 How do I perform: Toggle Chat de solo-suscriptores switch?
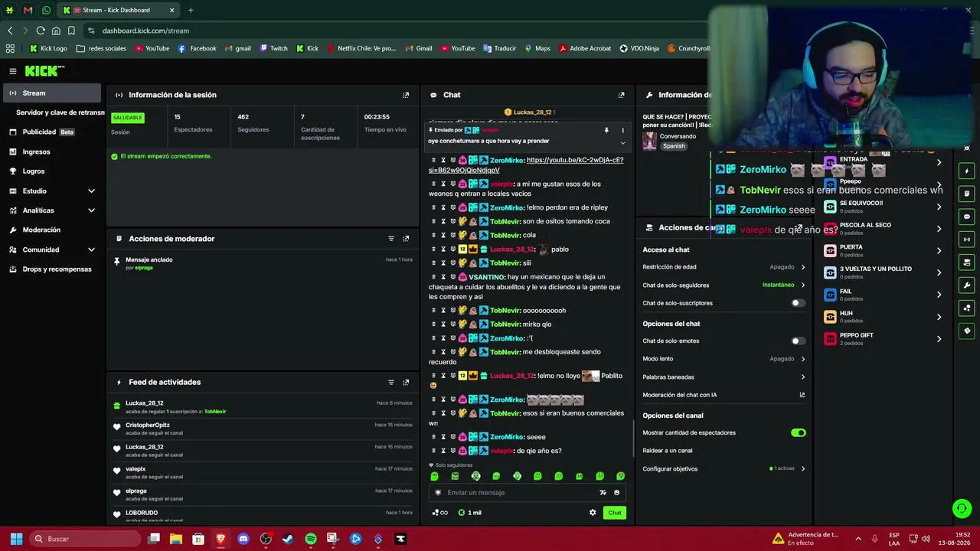pos(798,303)
